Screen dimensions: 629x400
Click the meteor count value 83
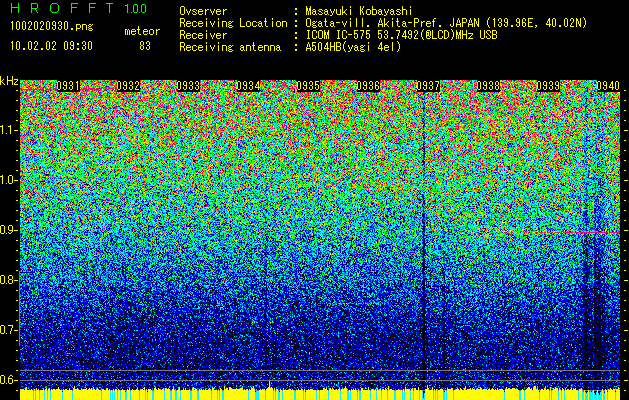click(x=145, y=46)
